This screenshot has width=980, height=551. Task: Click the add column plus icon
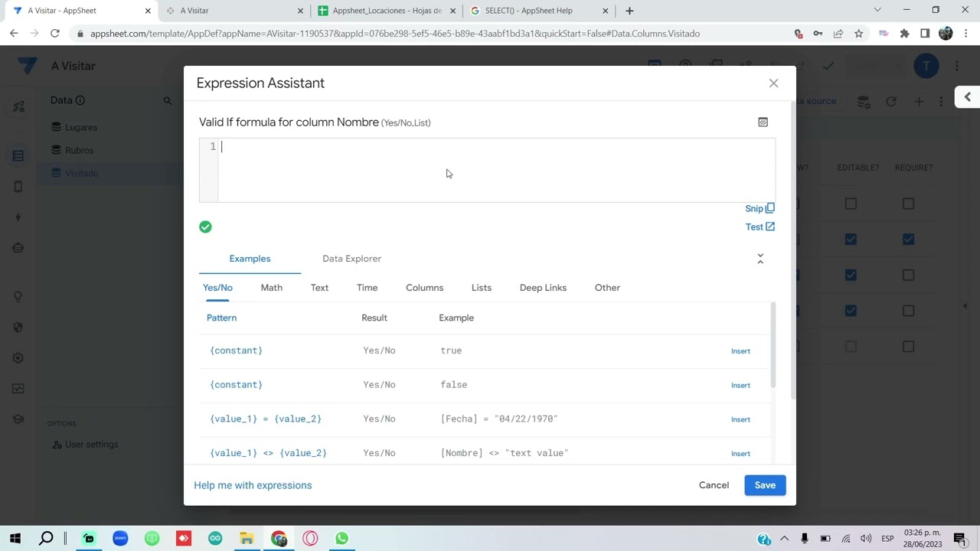[919, 101]
